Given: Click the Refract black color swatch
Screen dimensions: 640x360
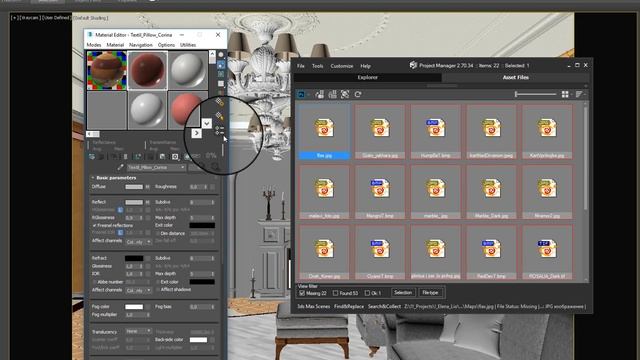Looking at the screenshot, I should [134, 258].
